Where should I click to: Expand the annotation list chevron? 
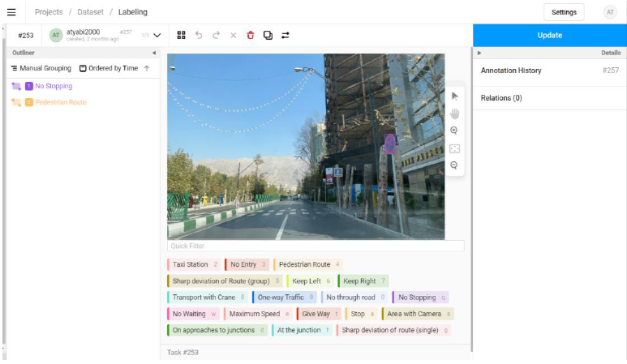pyautogui.click(x=157, y=36)
